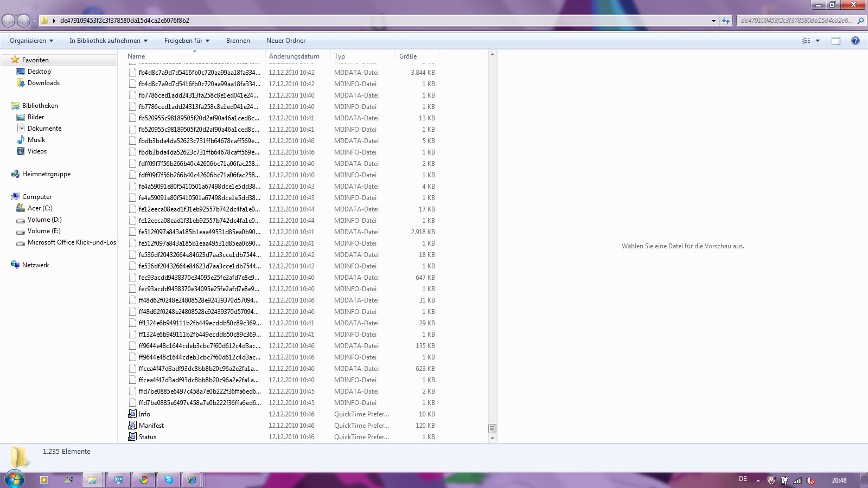Viewport: 868px width, 488px height.
Task: Click the scroll down arrow of file list
Action: click(x=493, y=438)
